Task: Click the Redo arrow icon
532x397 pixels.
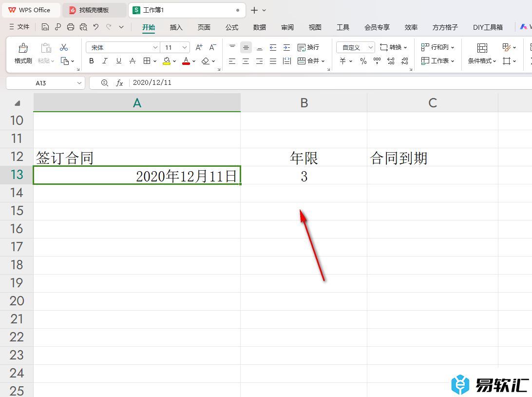Action: tap(109, 27)
